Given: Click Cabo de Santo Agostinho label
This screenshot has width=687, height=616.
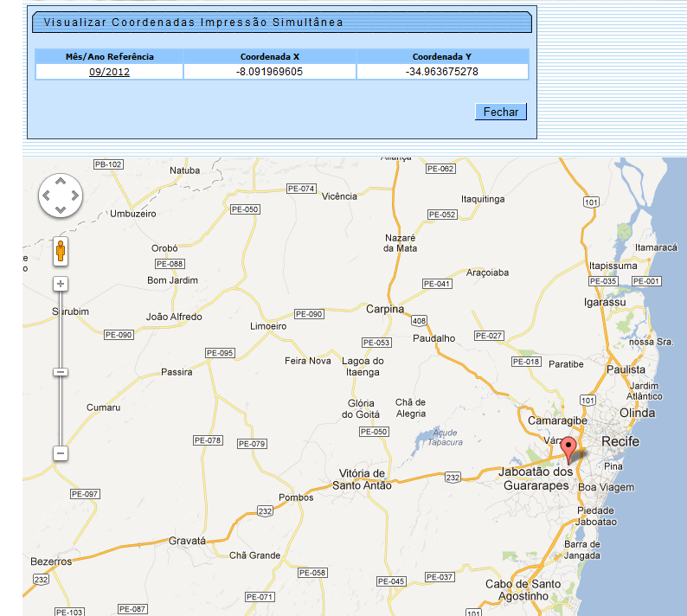Looking at the screenshot, I should pos(523,590).
